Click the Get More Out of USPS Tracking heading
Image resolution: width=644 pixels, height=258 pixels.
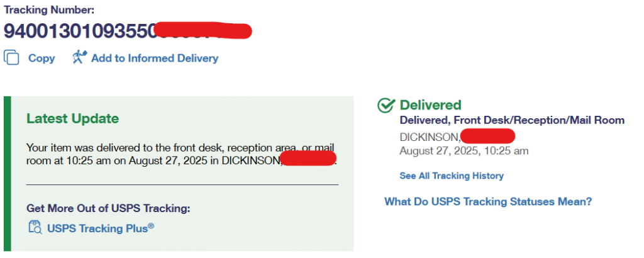(108, 208)
